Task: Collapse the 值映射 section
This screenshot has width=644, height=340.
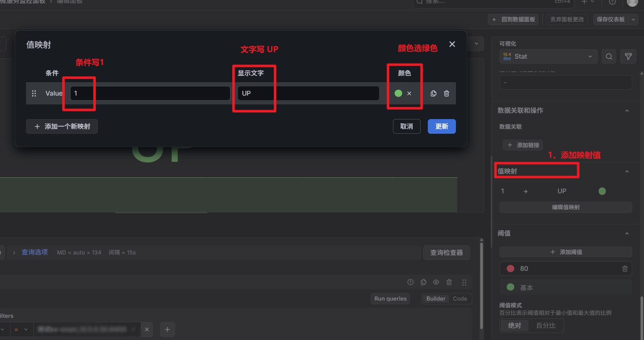Action: [627, 171]
